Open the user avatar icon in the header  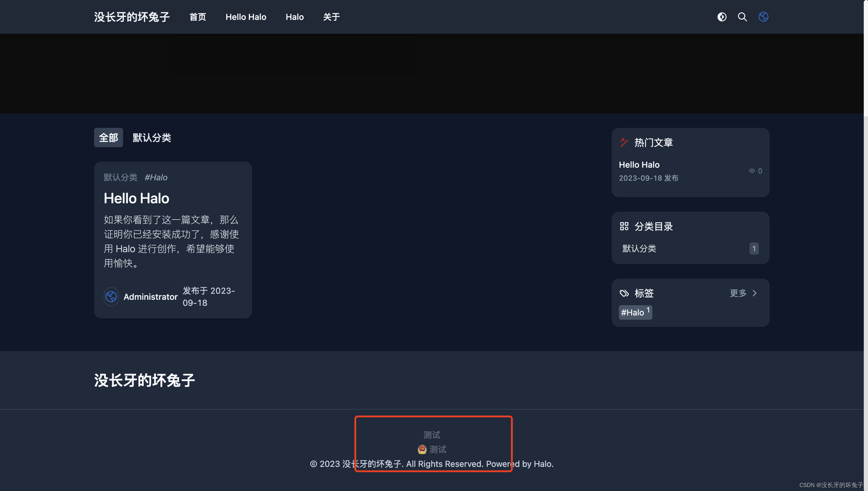click(x=763, y=17)
